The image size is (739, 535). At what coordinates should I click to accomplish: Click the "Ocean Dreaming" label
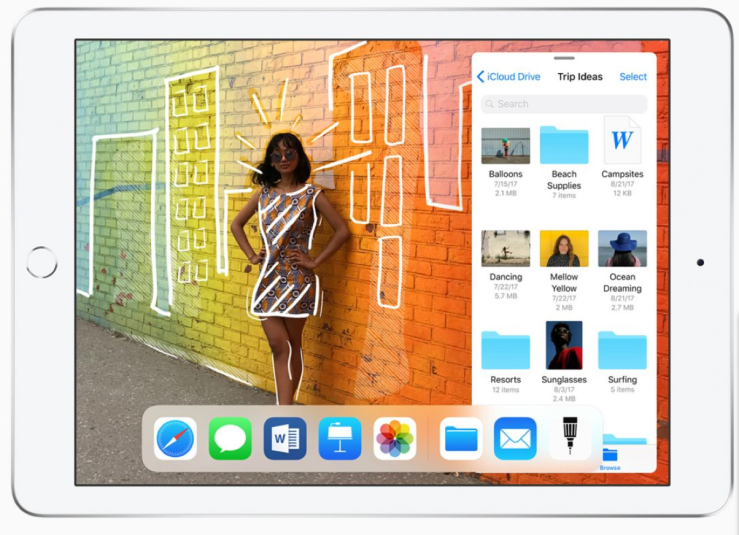point(622,282)
